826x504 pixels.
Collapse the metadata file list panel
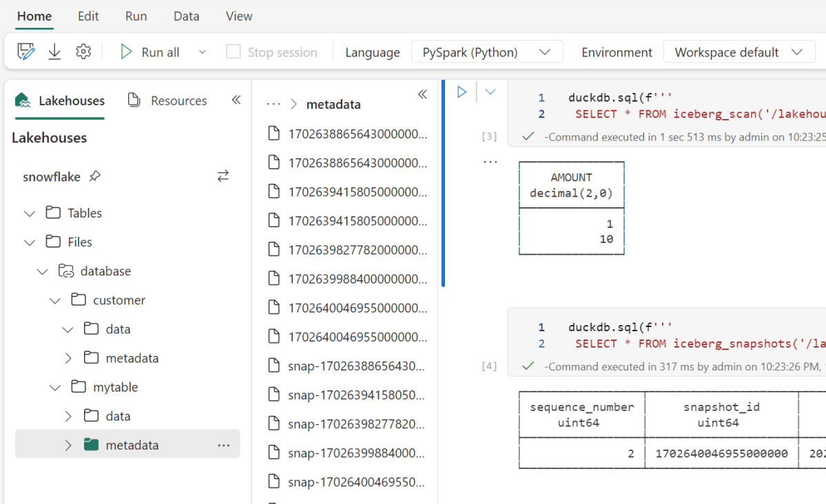tap(422, 94)
